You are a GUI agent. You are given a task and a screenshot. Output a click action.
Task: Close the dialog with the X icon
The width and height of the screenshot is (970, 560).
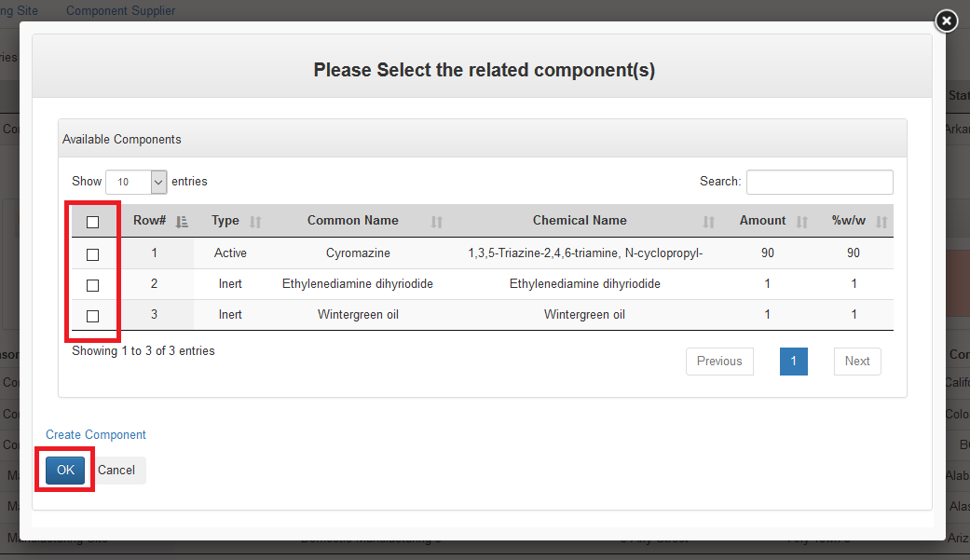tap(946, 20)
